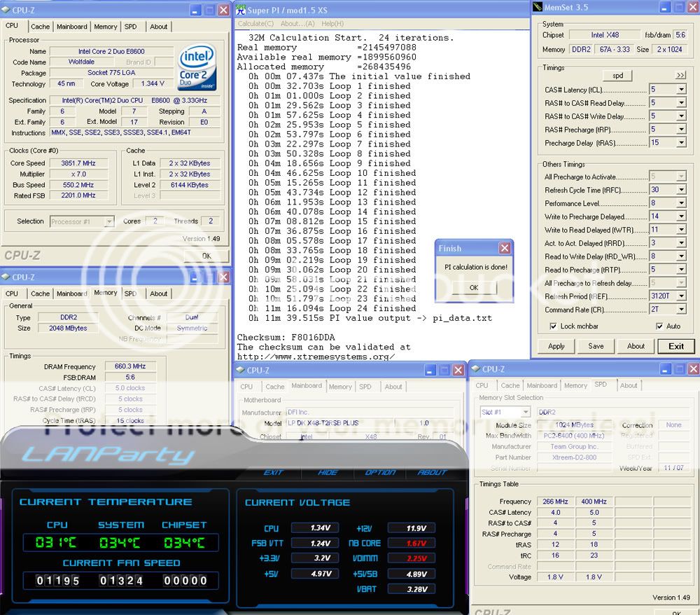This screenshot has height=615, width=700.
Task: Open the Slot #1 memory slot dropdown
Action: click(526, 412)
